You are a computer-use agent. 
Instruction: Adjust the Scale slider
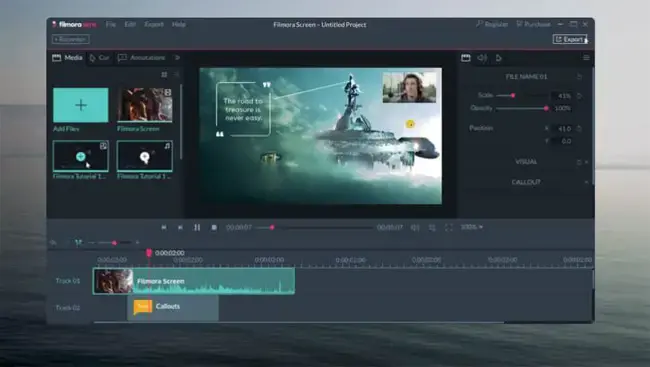[x=521, y=95]
